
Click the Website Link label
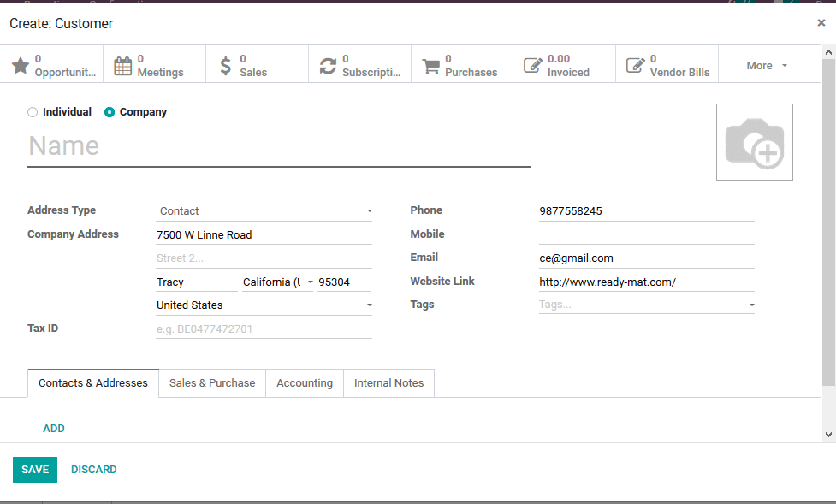pos(442,281)
